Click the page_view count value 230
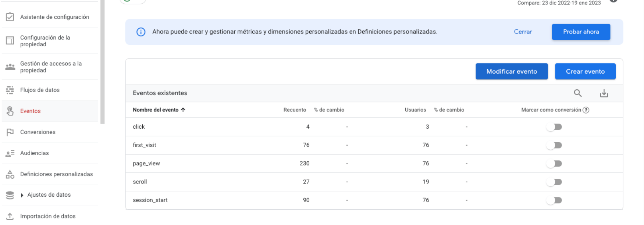 pyautogui.click(x=305, y=164)
